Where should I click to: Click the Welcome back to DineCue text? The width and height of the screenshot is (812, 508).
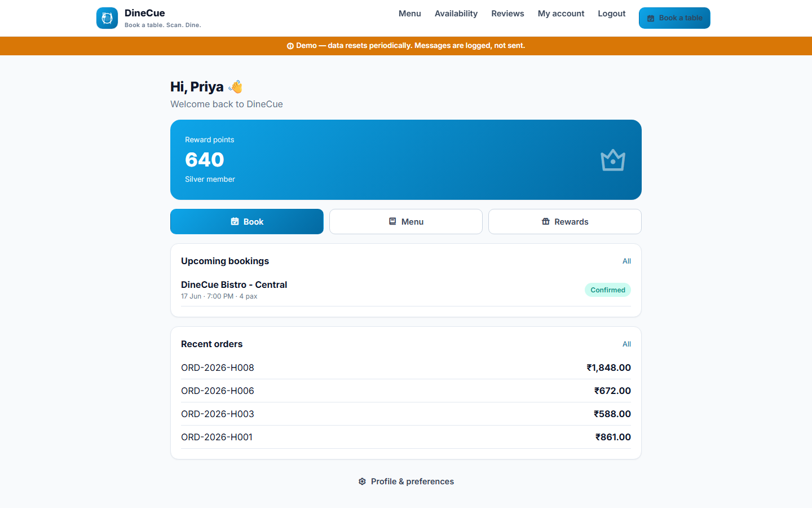(x=227, y=104)
